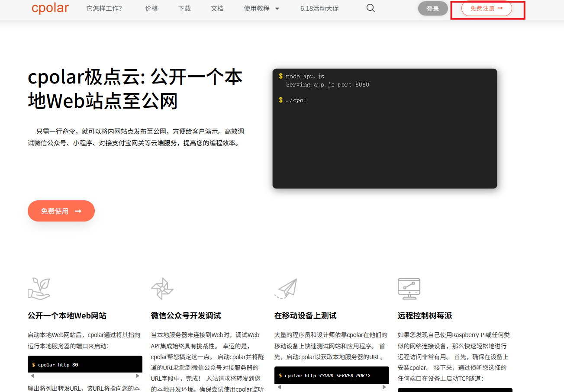Click the horizontal scrollbar under cpolar http 80
The image size is (564, 392).
coord(85,376)
